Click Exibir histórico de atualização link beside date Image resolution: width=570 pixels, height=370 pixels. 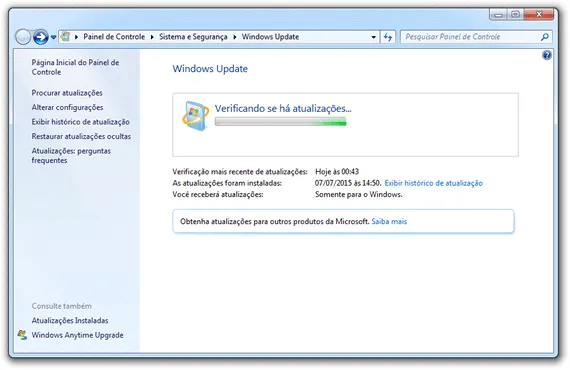(x=433, y=183)
